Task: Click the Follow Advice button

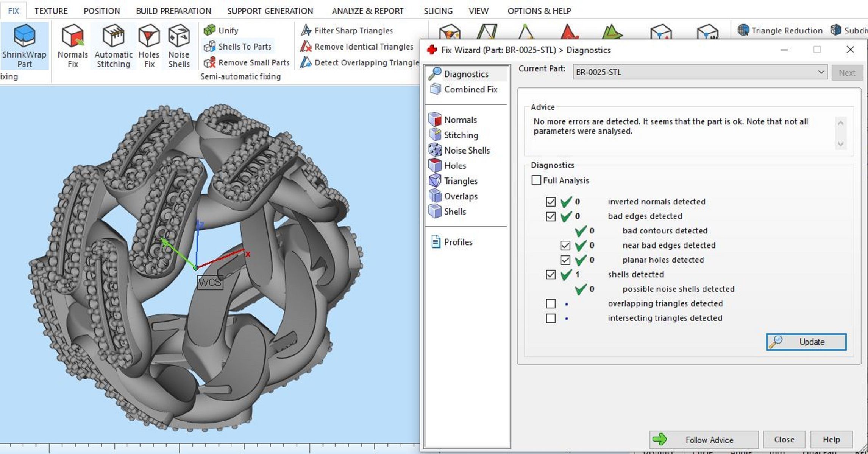Action: [x=704, y=440]
